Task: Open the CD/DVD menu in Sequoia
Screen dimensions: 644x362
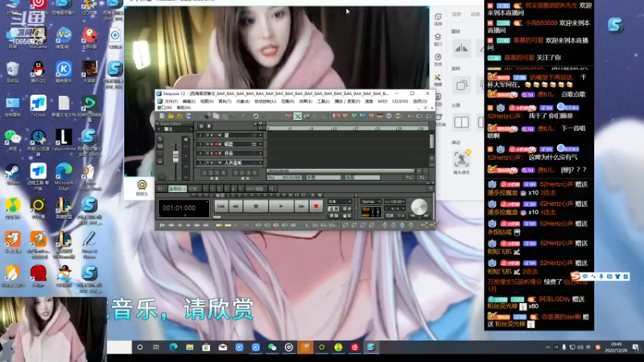Action: coord(400,101)
